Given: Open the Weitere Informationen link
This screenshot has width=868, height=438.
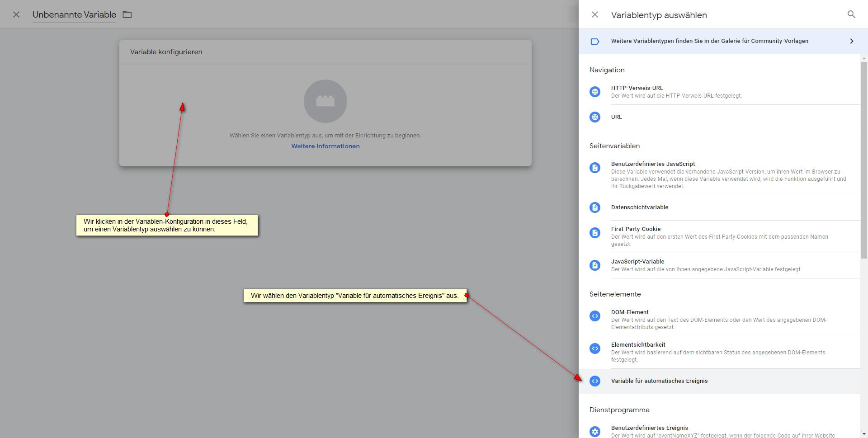Looking at the screenshot, I should point(325,146).
